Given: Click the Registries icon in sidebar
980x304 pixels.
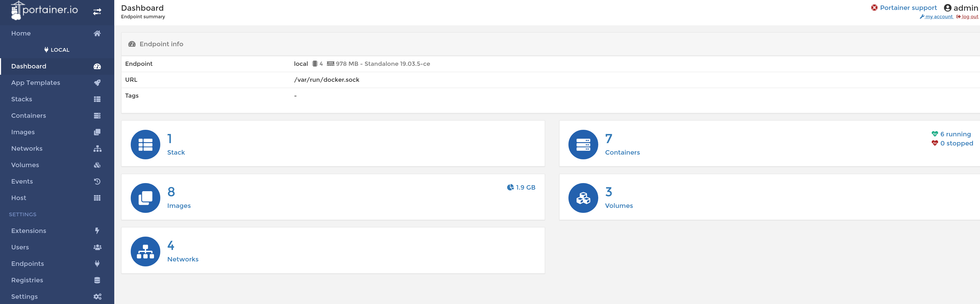Looking at the screenshot, I should pos(97,280).
